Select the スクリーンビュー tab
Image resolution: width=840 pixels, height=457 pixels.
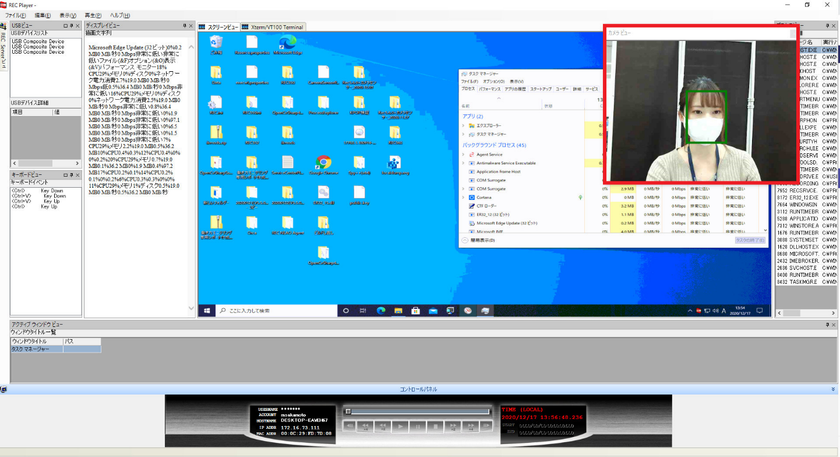point(219,27)
